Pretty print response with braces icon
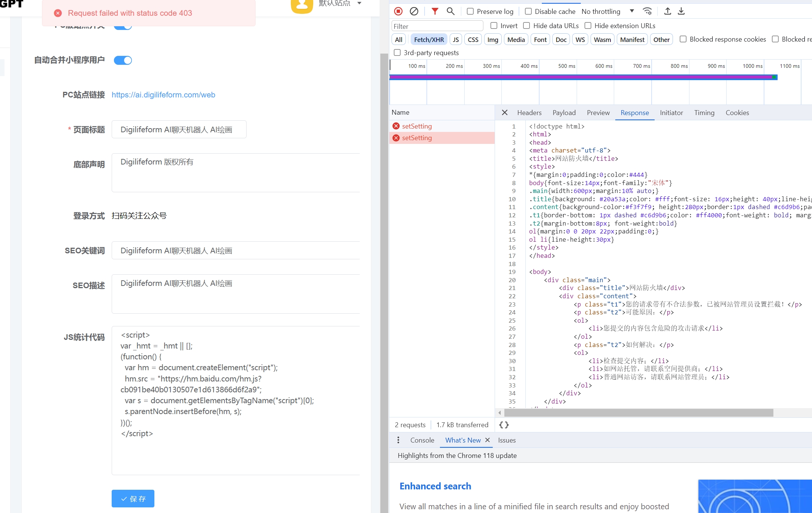 pyautogui.click(x=504, y=425)
